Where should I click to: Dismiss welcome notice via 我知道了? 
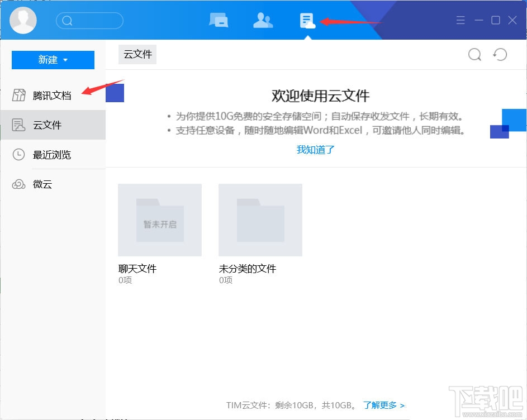(x=315, y=150)
